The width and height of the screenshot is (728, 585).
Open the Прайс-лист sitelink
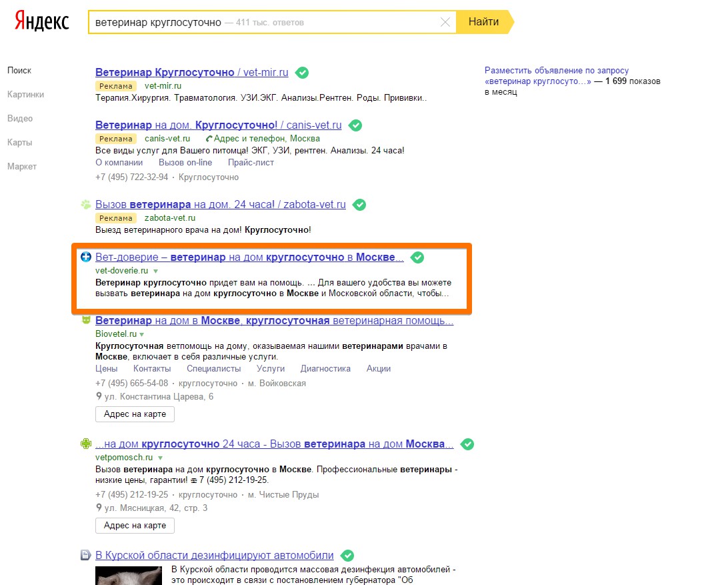click(251, 163)
